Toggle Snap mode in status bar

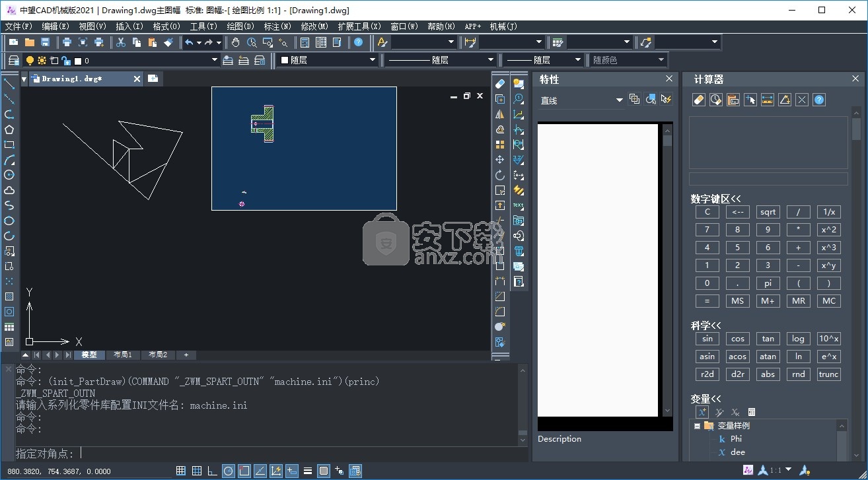pos(181,471)
